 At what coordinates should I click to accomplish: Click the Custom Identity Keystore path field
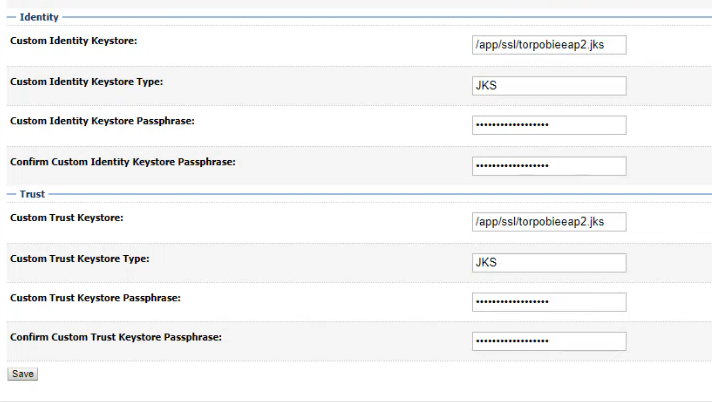(x=548, y=45)
